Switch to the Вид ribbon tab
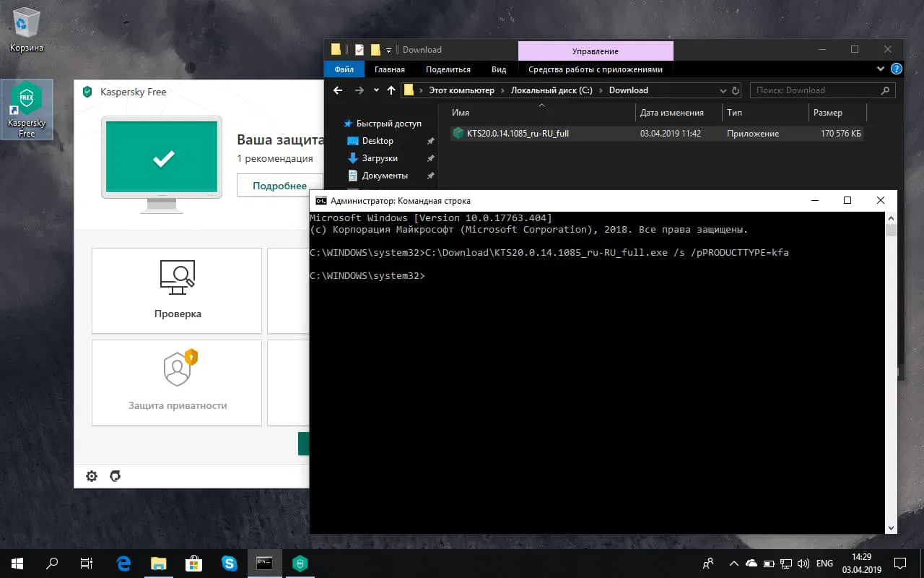 [499, 69]
